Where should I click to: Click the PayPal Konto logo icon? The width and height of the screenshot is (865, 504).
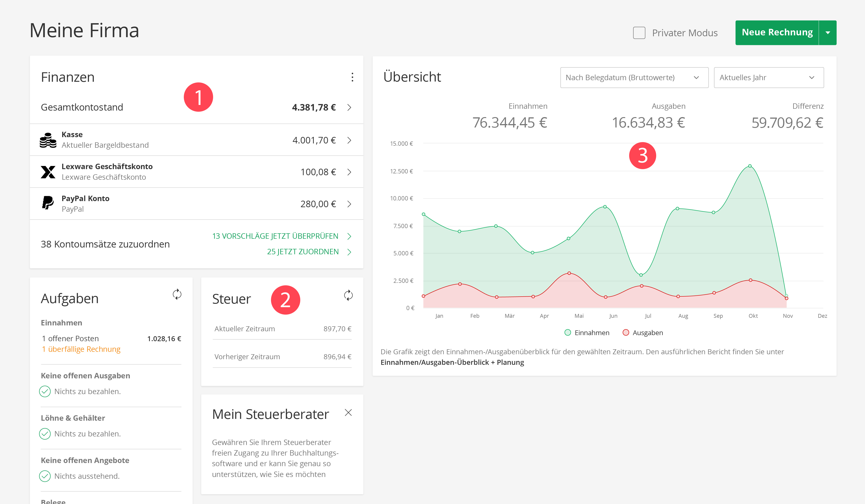(x=48, y=203)
